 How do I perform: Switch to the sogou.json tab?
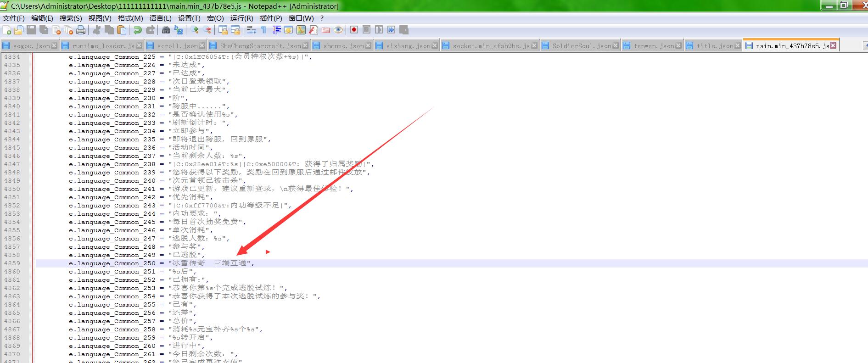(x=31, y=46)
